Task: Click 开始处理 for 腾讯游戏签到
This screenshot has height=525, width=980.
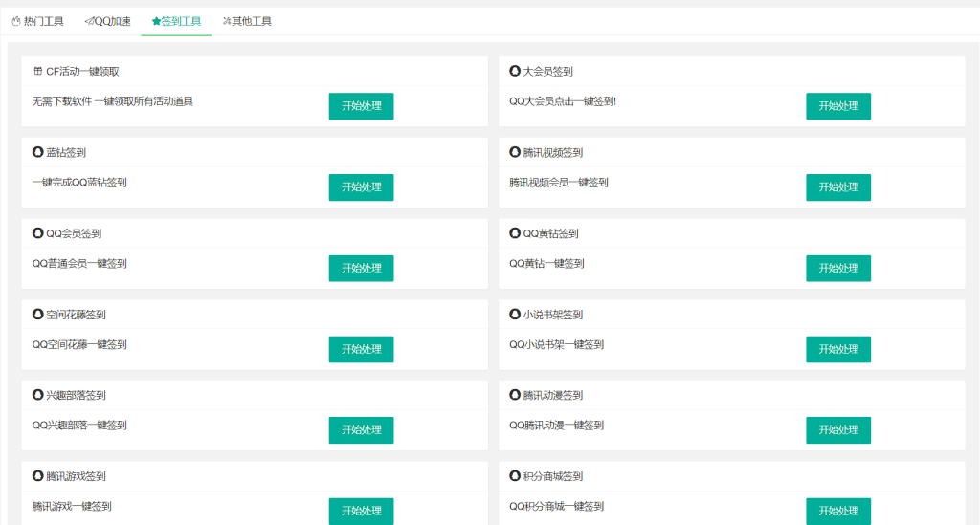Action: point(361,511)
